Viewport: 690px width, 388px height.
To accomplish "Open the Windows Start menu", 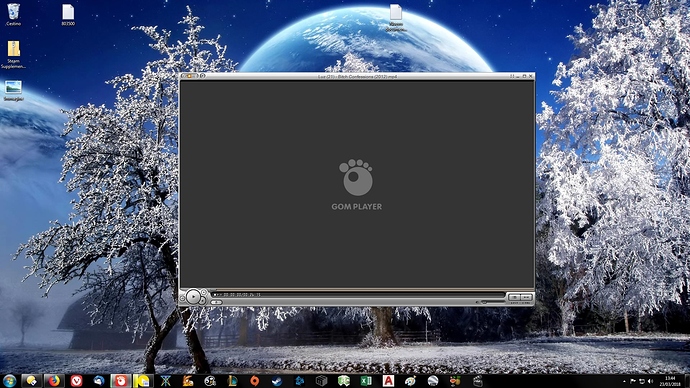I will coord(9,381).
